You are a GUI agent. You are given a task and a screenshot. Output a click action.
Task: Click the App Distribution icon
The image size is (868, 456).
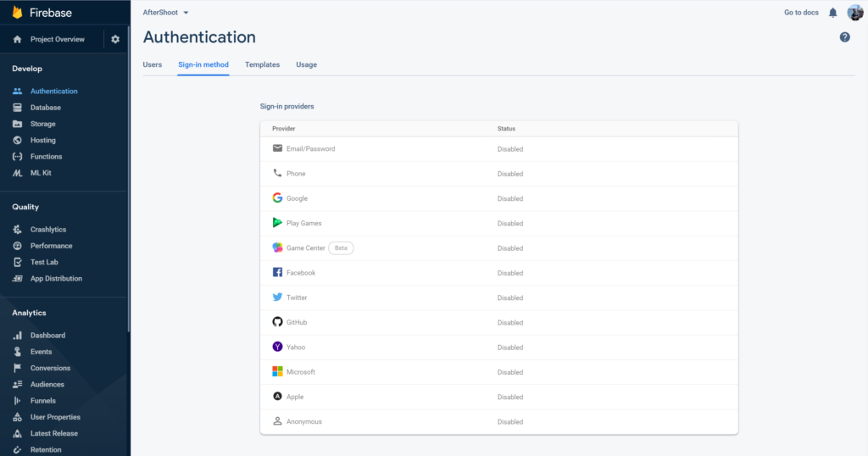click(x=17, y=278)
